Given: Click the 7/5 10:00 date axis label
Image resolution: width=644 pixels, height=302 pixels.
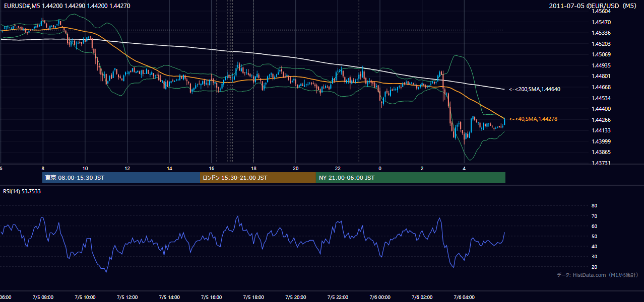Looking at the screenshot, I should [x=85, y=297].
